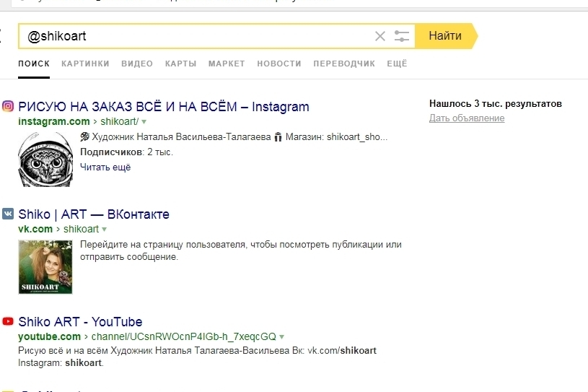Switch to the Картинки tab
This screenshot has height=392, width=588.
pyautogui.click(x=86, y=64)
